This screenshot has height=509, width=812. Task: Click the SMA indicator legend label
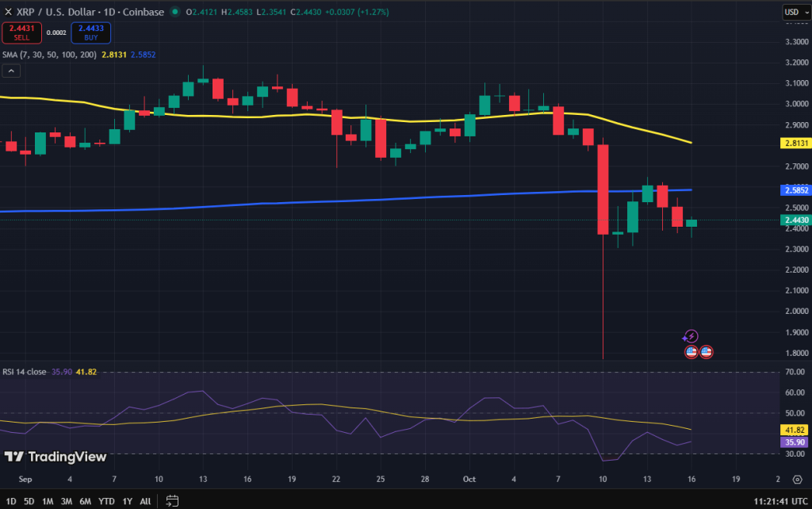coord(48,54)
